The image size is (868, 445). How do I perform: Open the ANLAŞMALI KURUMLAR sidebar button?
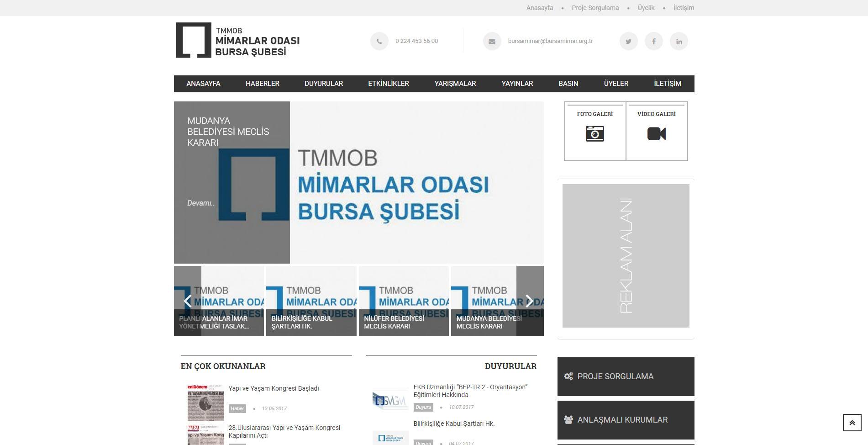626,420
